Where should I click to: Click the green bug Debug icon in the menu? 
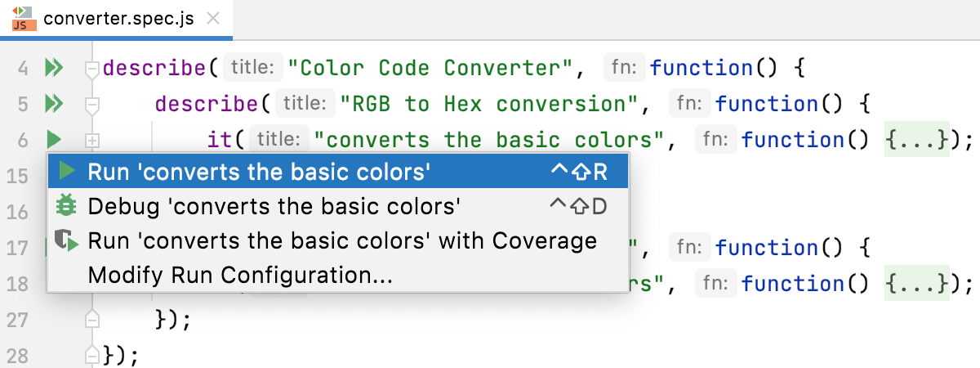tap(66, 205)
